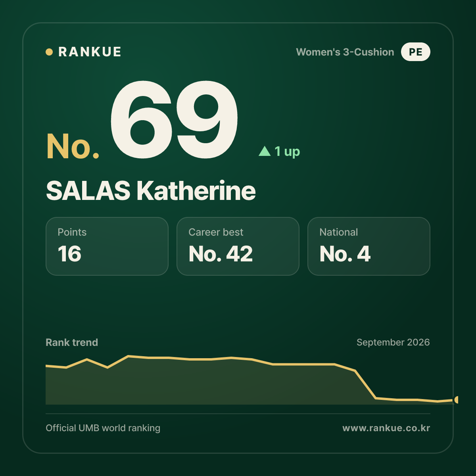The image size is (476, 476).
Task: Select the PE country badge
Action: pyautogui.click(x=415, y=52)
